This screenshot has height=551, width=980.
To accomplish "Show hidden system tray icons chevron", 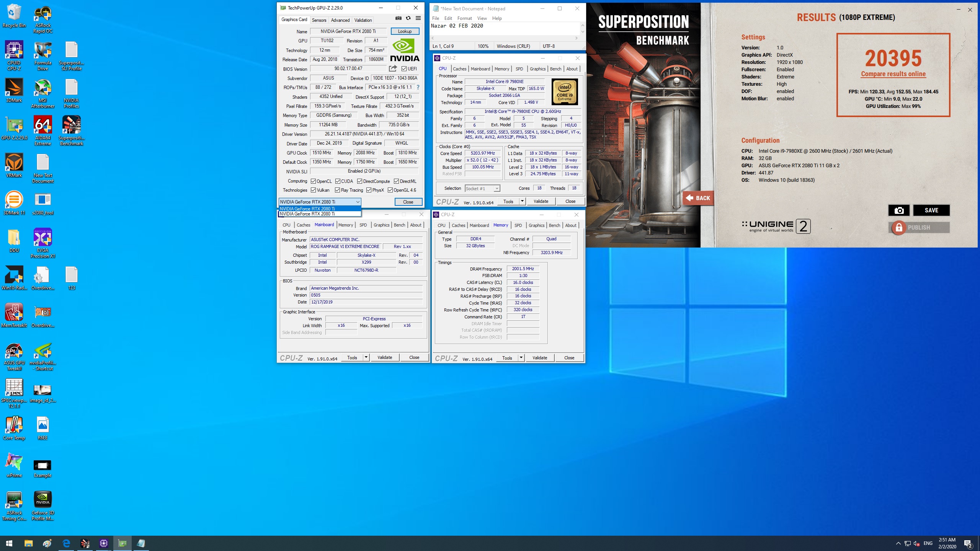I will [898, 543].
